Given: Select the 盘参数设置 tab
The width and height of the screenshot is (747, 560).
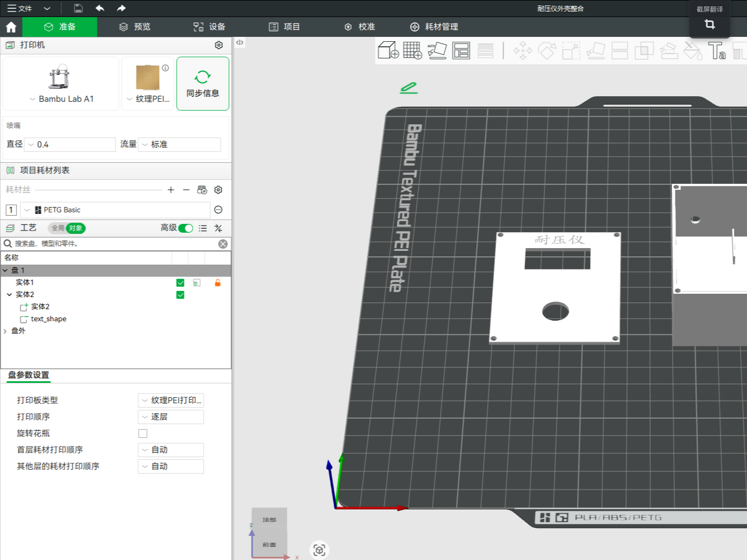Looking at the screenshot, I should 29,375.
